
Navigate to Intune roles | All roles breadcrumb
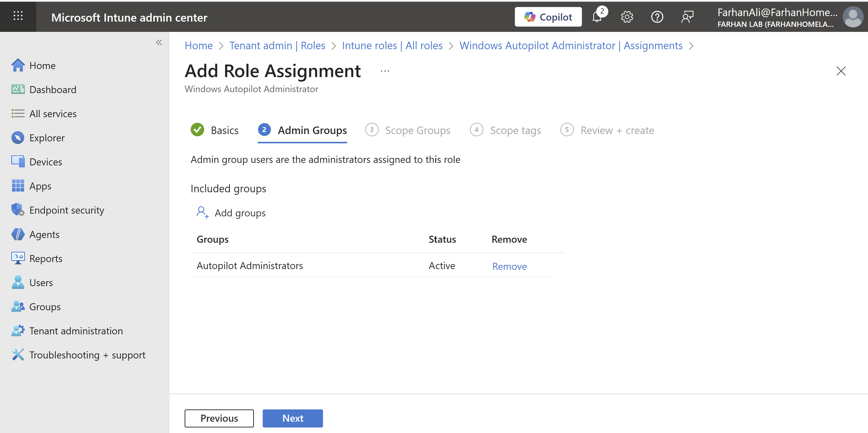[392, 45]
